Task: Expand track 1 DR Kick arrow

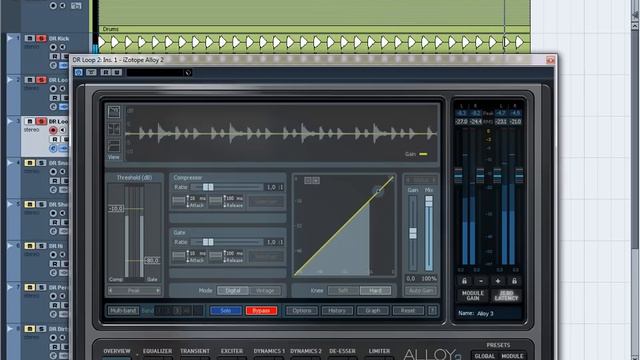Action: (x=10, y=38)
